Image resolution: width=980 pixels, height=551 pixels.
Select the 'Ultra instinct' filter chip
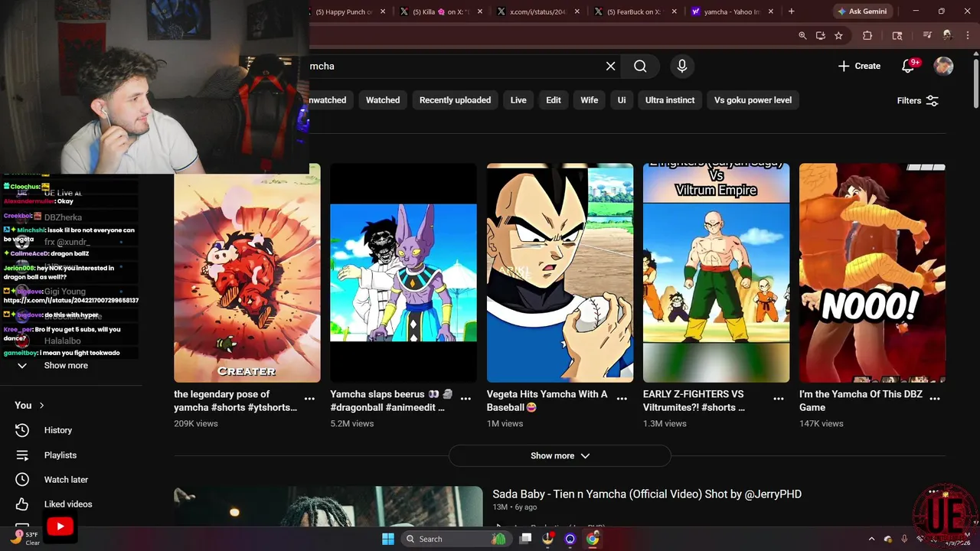pyautogui.click(x=670, y=100)
